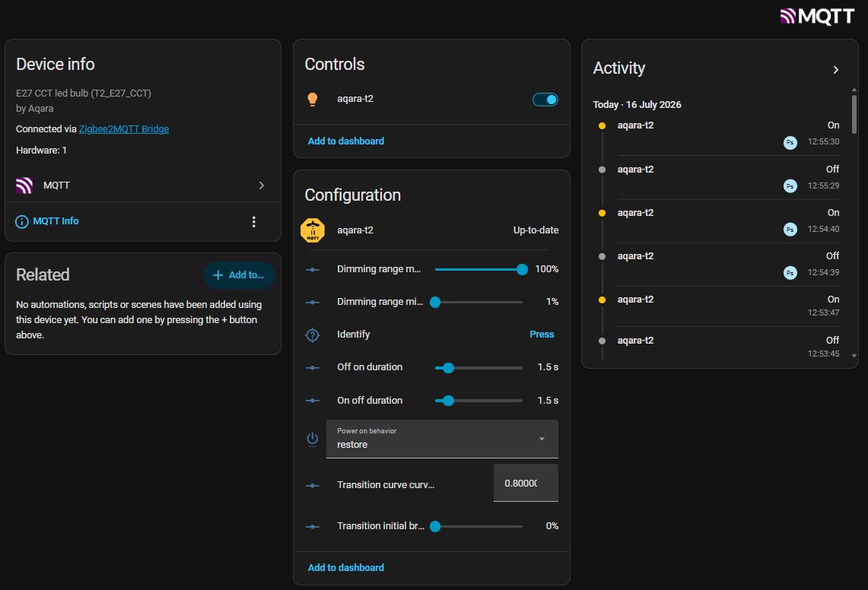Click the Add to... button in Related

pyautogui.click(x=239, y=275)
